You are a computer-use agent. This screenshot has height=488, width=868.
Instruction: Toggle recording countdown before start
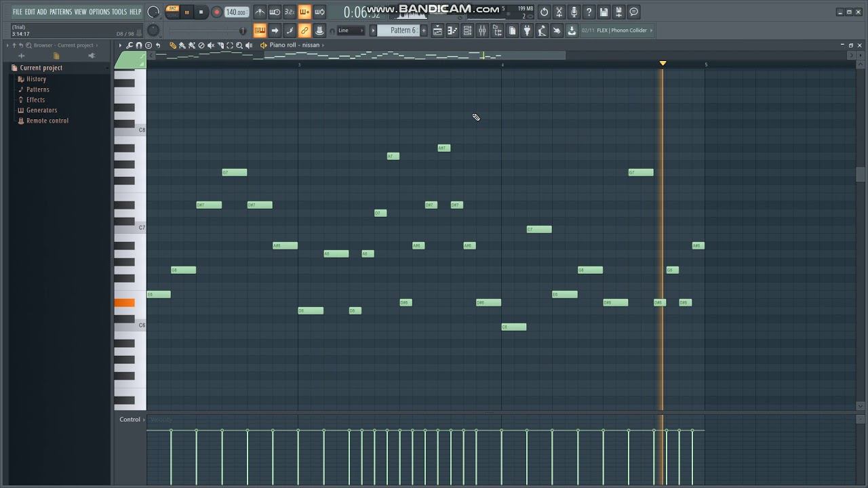pyautogui.click(x=290, y=12)
